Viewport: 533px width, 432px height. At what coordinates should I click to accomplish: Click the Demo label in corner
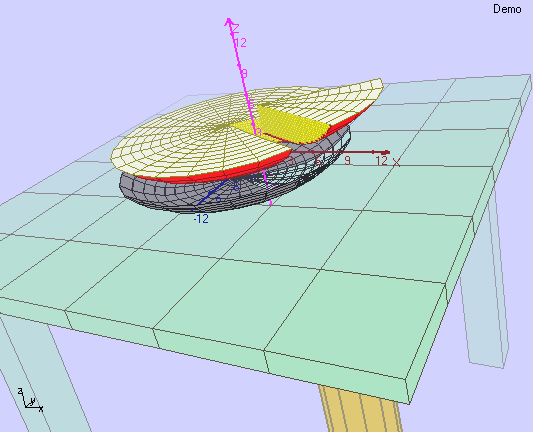point(507,9)
